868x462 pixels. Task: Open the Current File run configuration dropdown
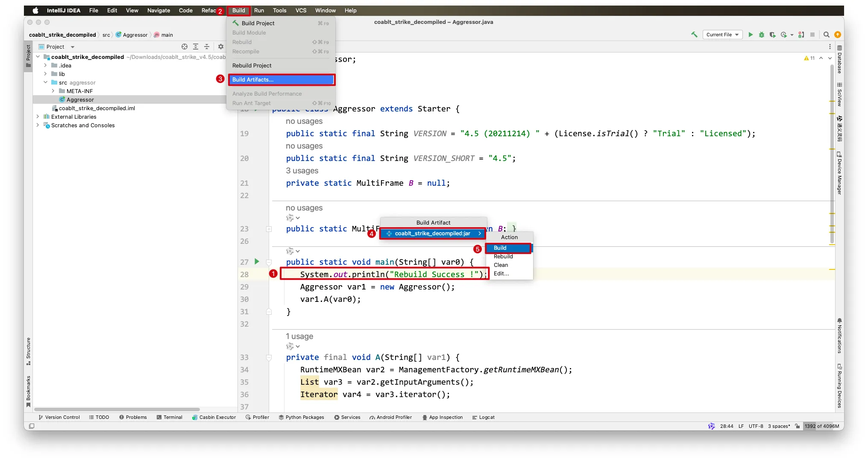click(722, 35)
